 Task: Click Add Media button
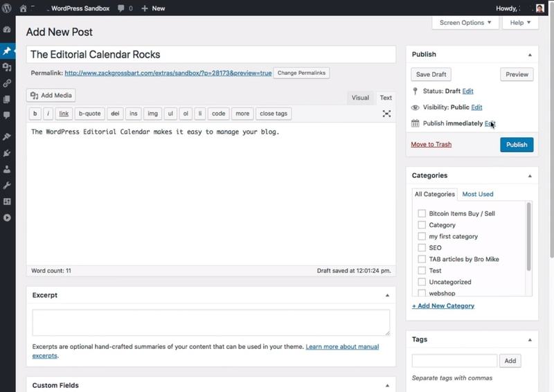tap(51, 96)
